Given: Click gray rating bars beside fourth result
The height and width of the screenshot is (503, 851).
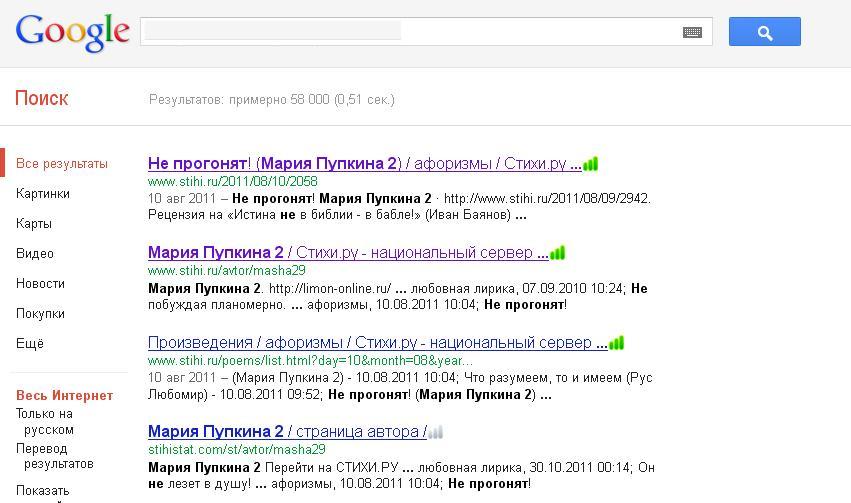Looking at the screenshot, I should click(435, 432).
